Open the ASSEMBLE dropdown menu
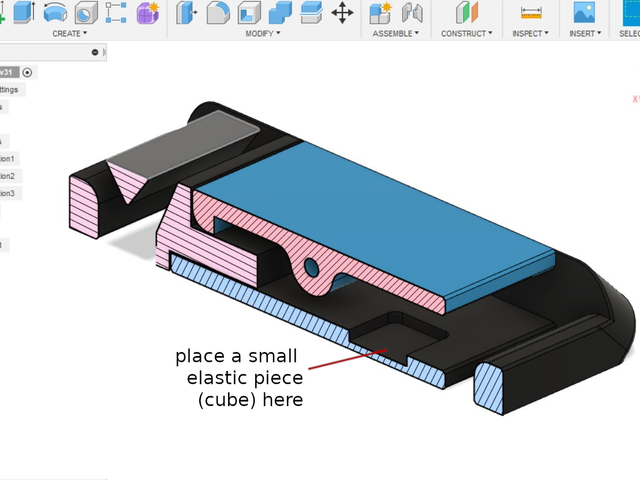Screen dimensions: 640x480 (396, 33)
